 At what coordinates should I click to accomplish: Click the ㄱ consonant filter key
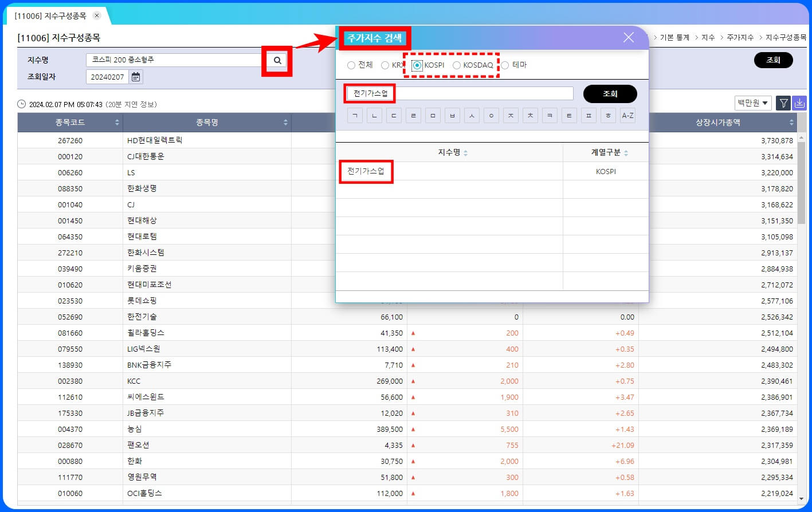tap(355, 115)
